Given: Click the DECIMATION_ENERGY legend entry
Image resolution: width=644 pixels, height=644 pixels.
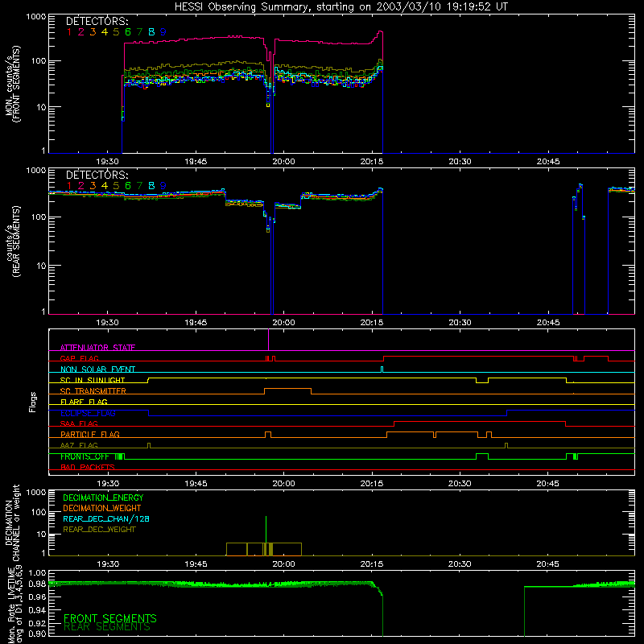Looking at the screenshot, I should (103, 497).
